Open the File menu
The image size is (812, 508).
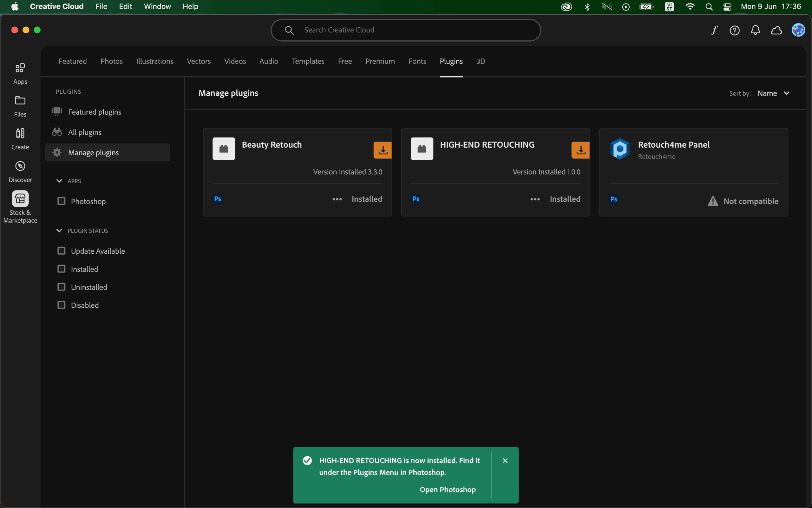(101, 6)
